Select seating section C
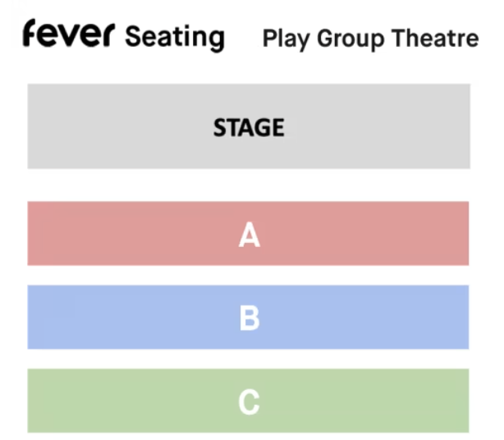Image resolution: width=504 pixels, height=440 pixels. pos(248,401)
